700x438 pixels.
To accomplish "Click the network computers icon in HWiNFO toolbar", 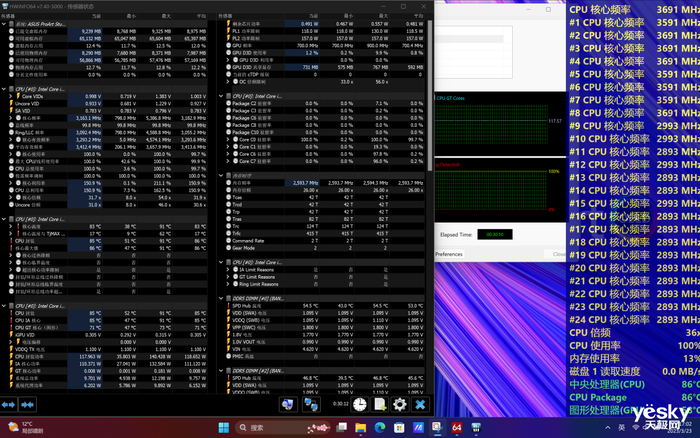I will pyautogui.click(x=311, y=405).
